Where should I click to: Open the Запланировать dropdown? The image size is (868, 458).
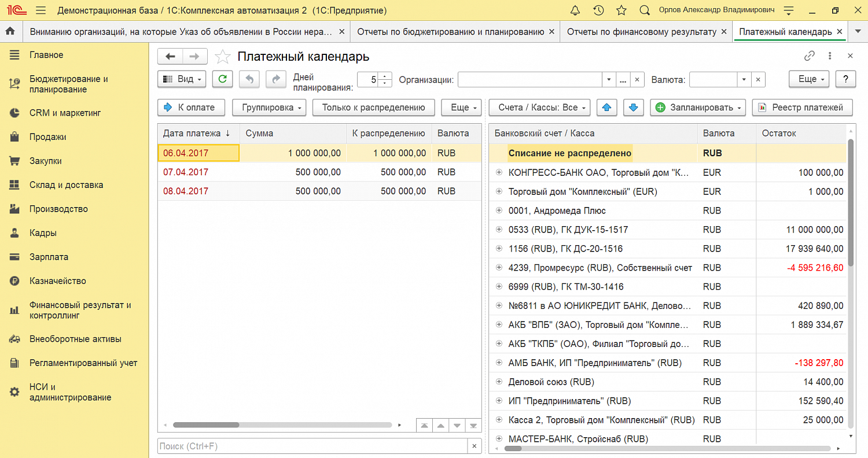pos(699,107)
